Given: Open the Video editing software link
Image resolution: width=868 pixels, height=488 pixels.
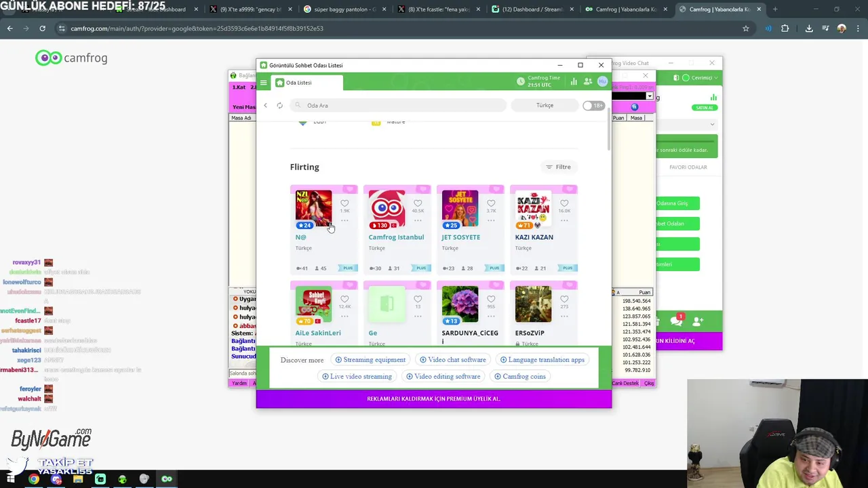Looking at the screenshot, I should 443,376.
